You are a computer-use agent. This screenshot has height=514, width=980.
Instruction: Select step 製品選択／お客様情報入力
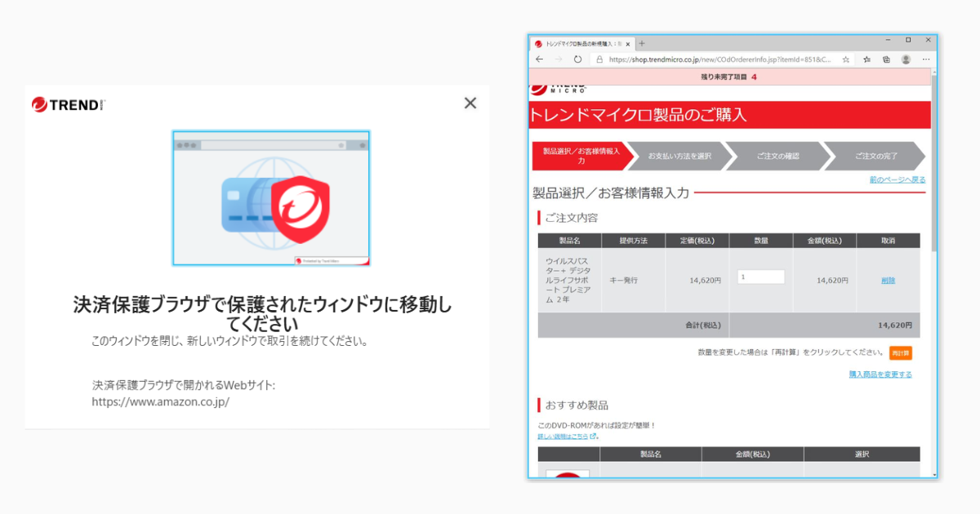[x=581, y=155]
